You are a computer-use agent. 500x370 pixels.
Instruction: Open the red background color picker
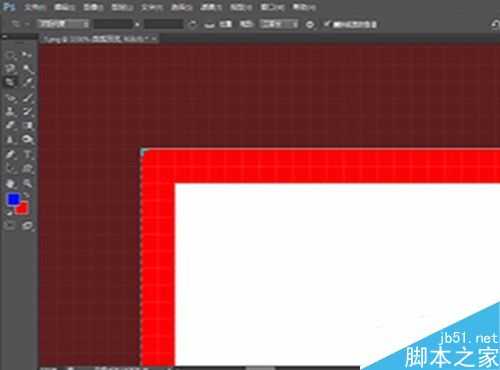23,209
